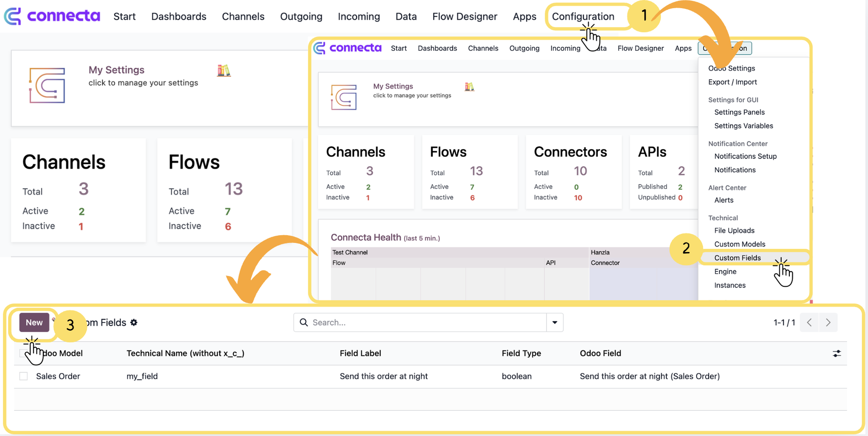Choose Custom Models under Technical

[740, 244]
